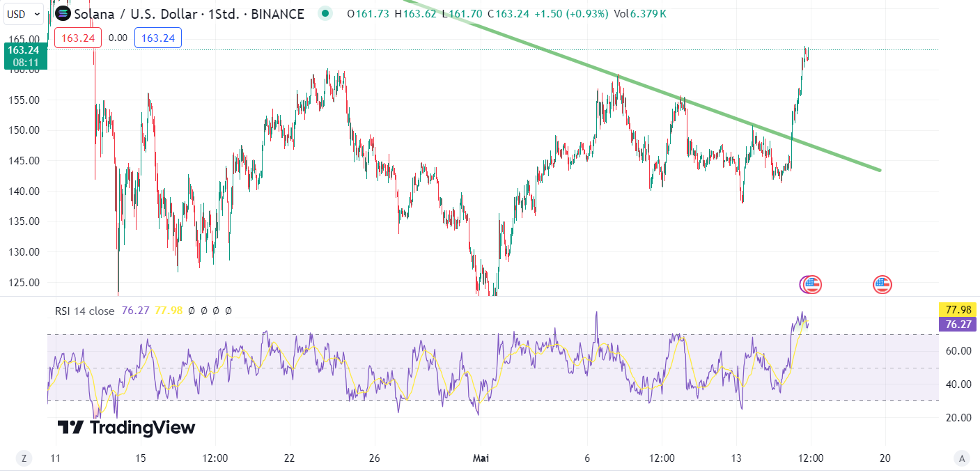Click the red 163.24 sell price button
This screenshot has width=980, height=475.
click(78, 38)
